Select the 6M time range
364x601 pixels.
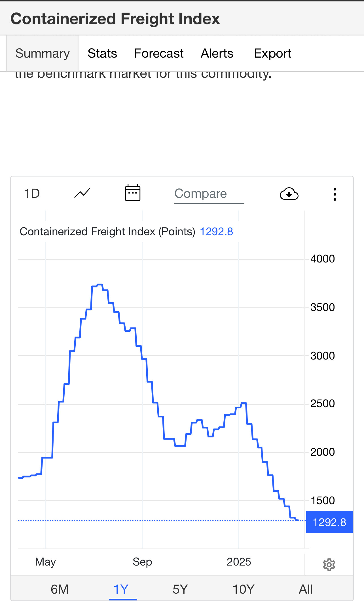point(60,589)
